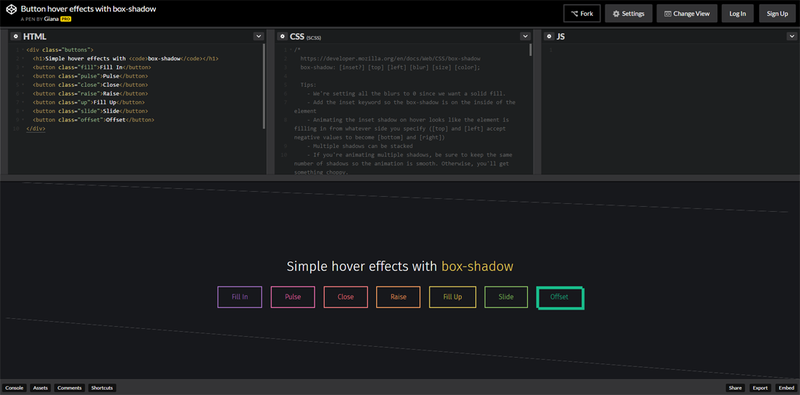The height and width of the screenshot is (395, 800).
Task: Open the Comments panel
Action: [x=70, y=388]
